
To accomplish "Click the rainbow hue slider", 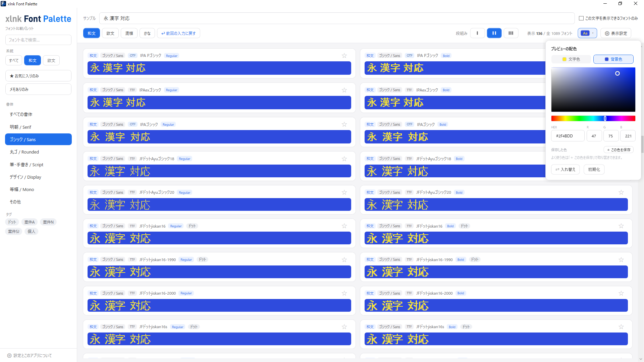I will tap(593, 118).
